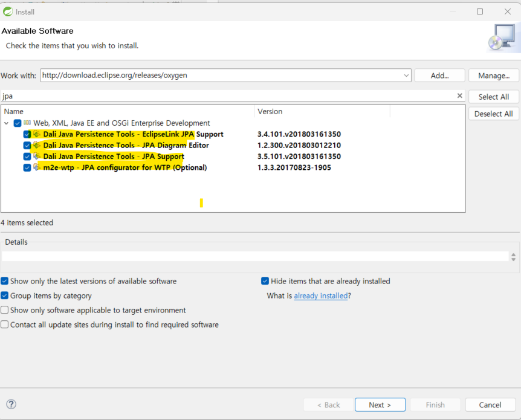Maximize the Install dialog window
This screenshot has height=420, width=521.
coord(480,11)
